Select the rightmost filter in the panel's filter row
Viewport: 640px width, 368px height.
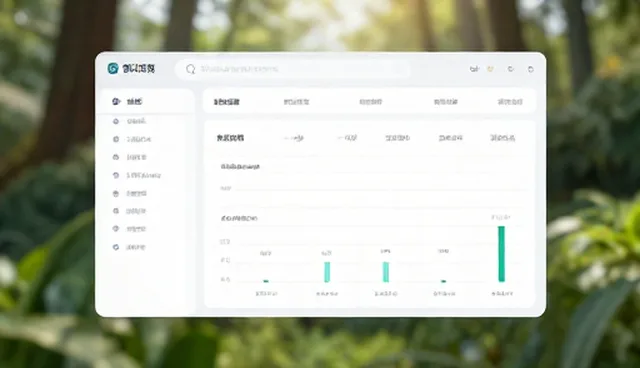click(x=502, y=138)
